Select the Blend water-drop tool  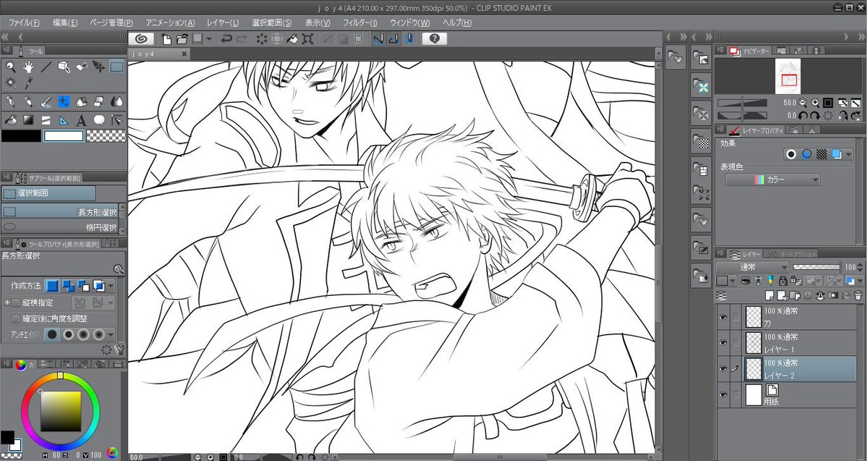[x=116, y=102]
